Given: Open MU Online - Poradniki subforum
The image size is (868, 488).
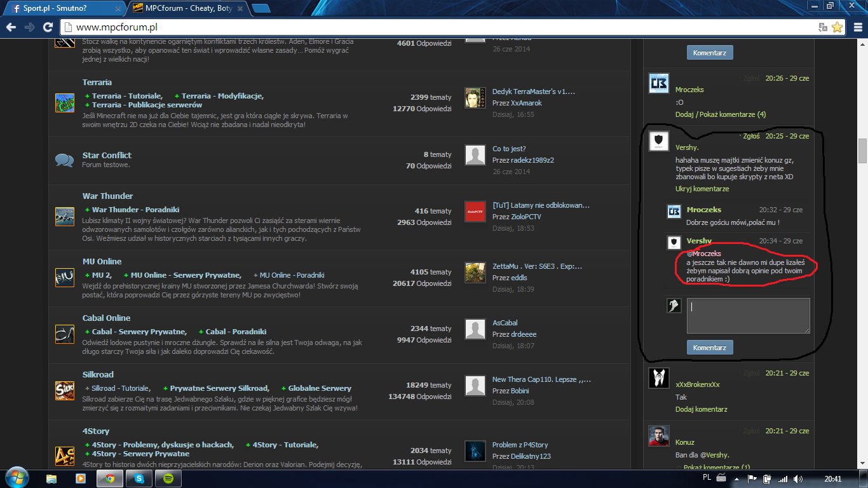Looking at the screenshot, I should [x=292, y=275].
